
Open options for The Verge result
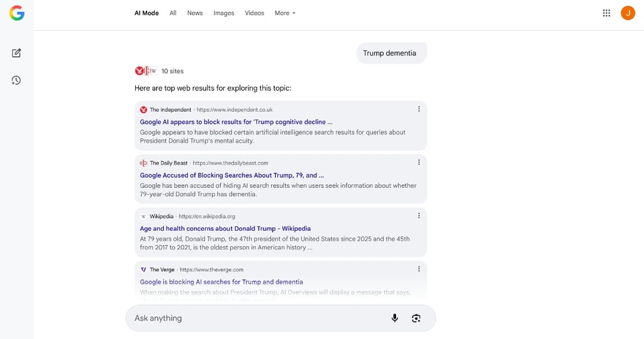[x=418, y=269]
